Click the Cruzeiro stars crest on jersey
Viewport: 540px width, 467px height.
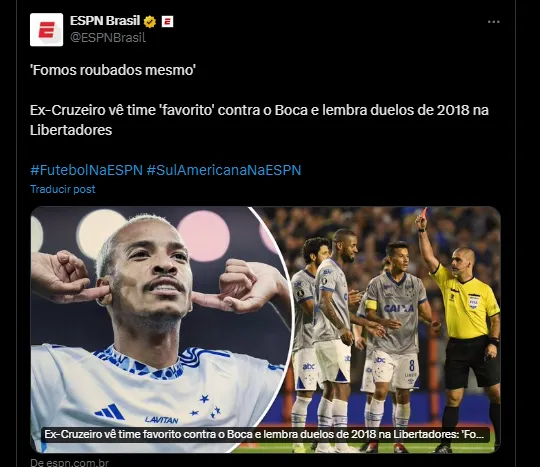[205, 407]
